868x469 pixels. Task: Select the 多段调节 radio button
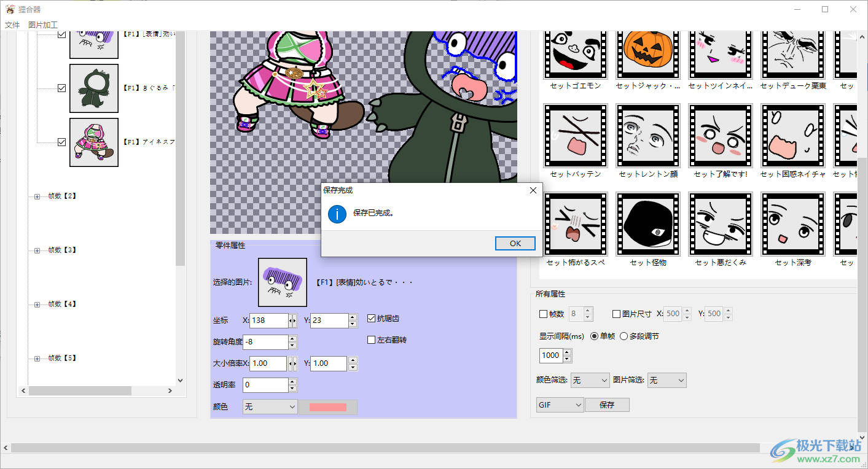pos(624,336)
